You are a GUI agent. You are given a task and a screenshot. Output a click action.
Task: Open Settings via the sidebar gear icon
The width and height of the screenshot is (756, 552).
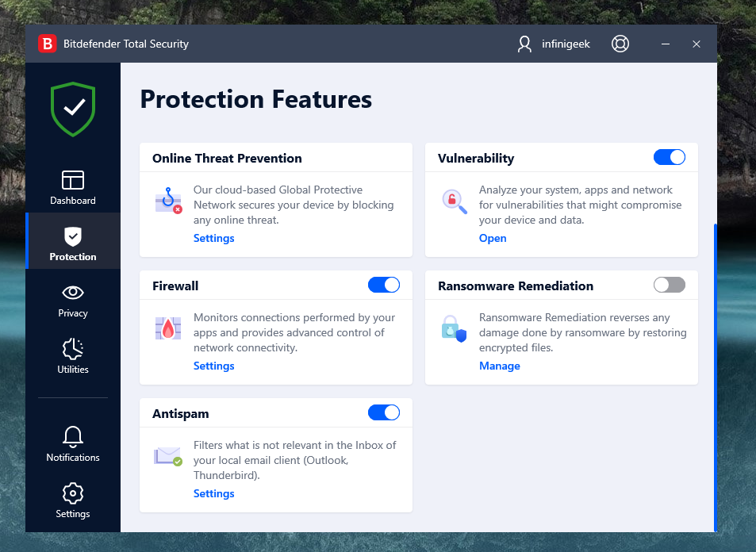pyautogui.click(x=73, y=500)
